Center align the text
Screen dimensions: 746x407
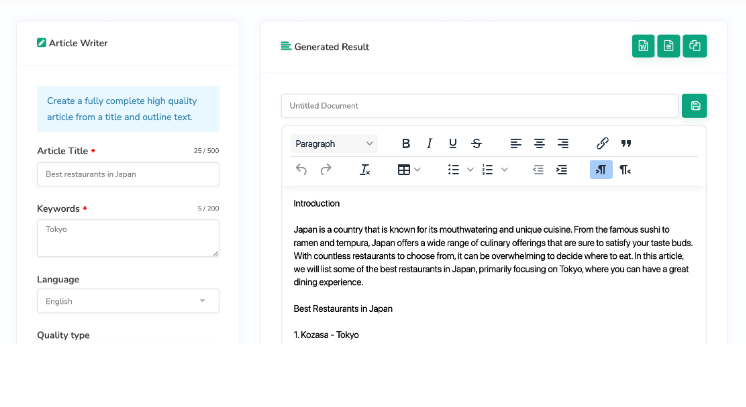(x=539, y=143)
